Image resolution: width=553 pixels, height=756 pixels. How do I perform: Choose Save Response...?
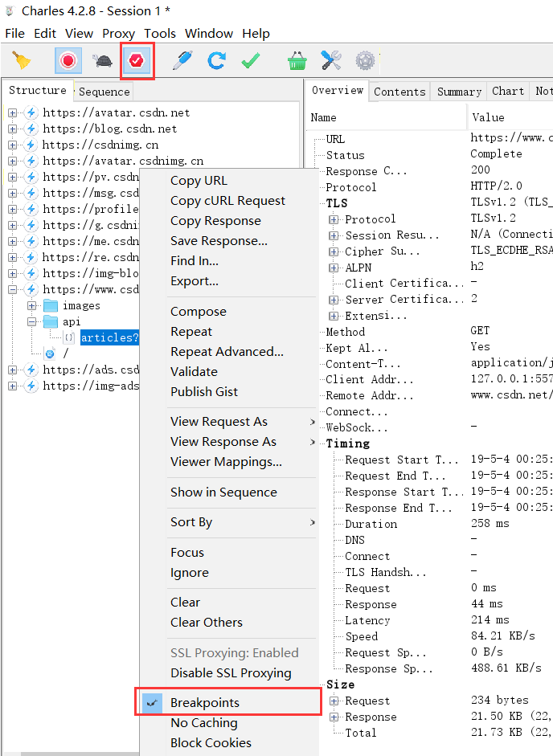tap(219, 240)
